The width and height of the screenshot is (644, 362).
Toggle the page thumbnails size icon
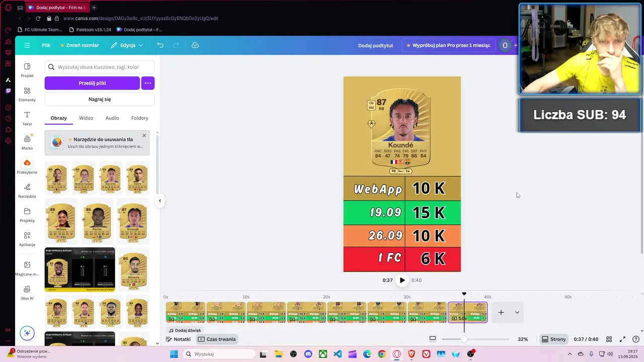[432, 339]
